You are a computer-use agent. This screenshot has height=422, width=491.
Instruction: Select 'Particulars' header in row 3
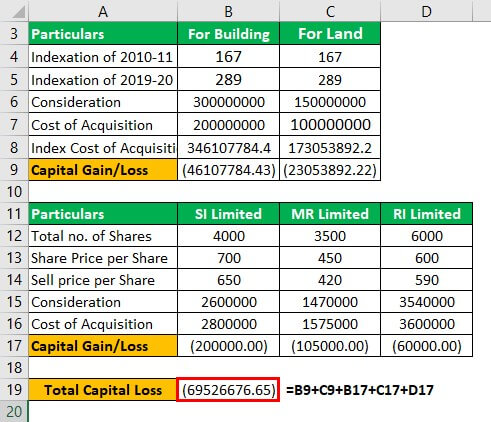tap(103, 34)
